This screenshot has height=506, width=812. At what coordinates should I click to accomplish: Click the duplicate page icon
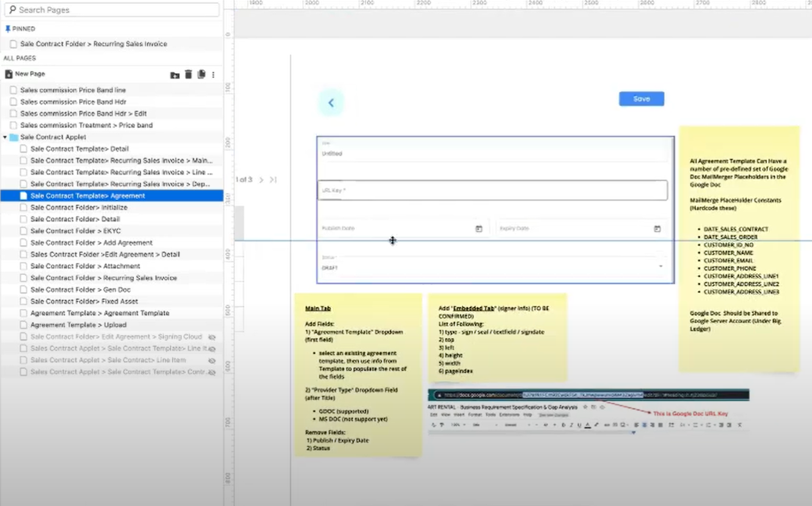[201, 74]
